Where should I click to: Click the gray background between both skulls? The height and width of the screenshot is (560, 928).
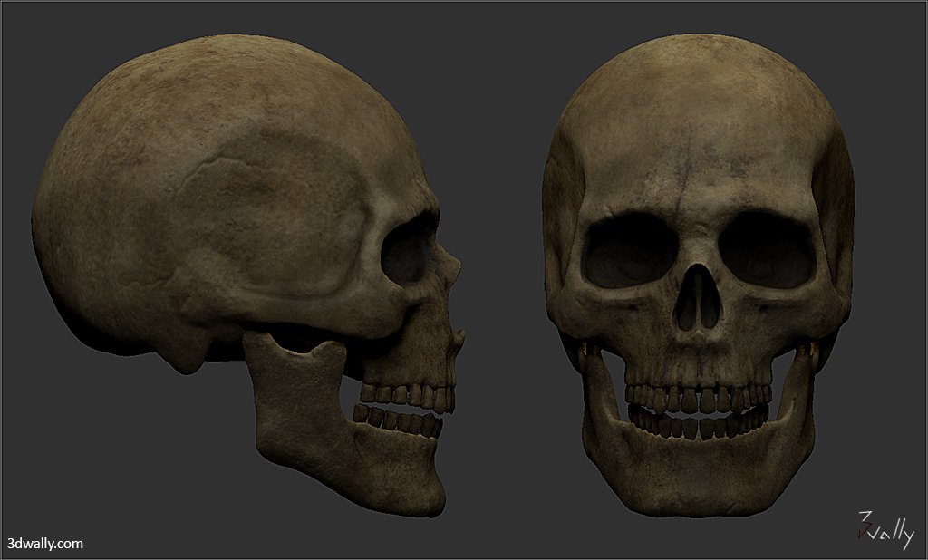point(503,272)
